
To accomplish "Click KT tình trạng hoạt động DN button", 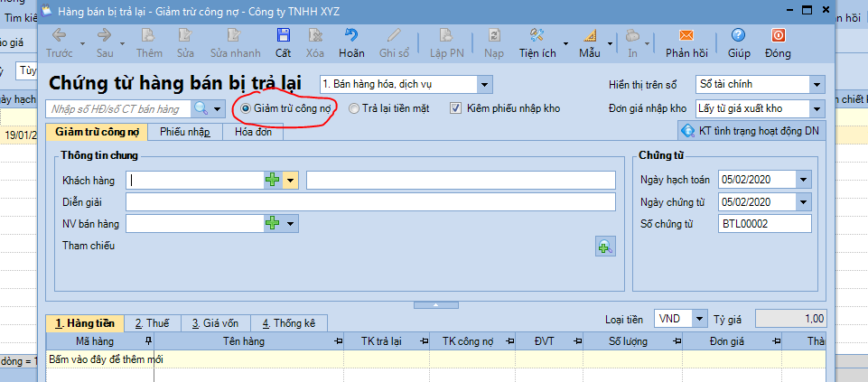I will [751, 131].
